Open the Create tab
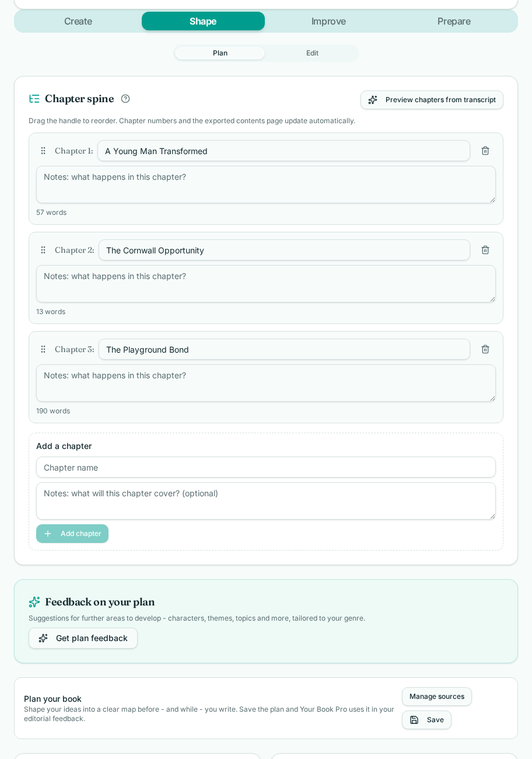The height and width of the screenshot is (759, 532). (x=78, y=21)
